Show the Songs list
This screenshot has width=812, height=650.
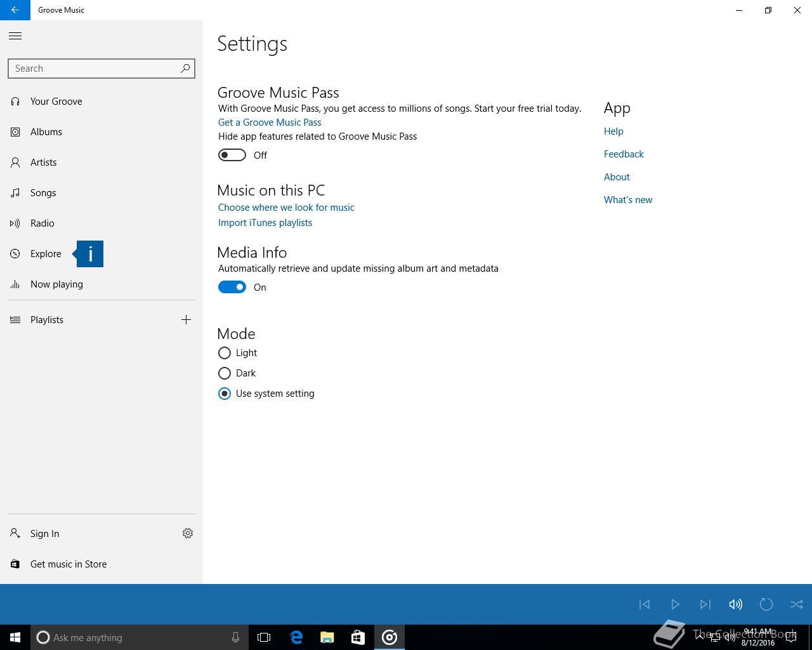[101, 193]
